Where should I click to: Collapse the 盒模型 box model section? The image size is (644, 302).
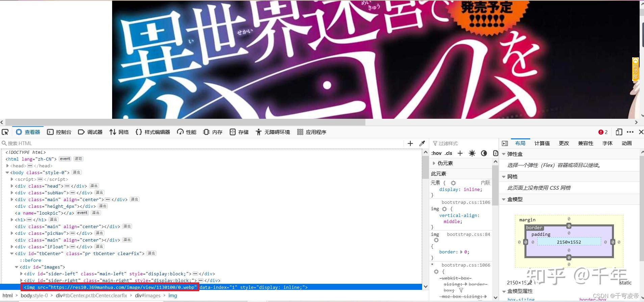point(504,199)
